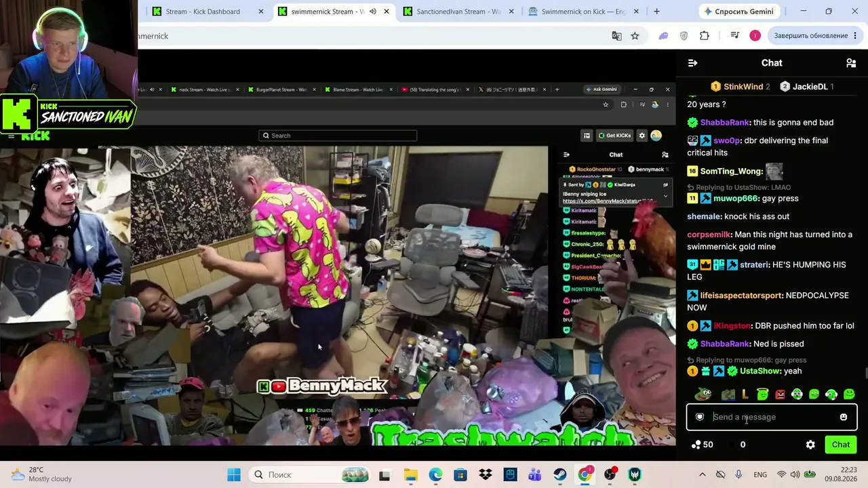Open the weather widget on taskbar
868x488 pixels.
pos(41,474)
